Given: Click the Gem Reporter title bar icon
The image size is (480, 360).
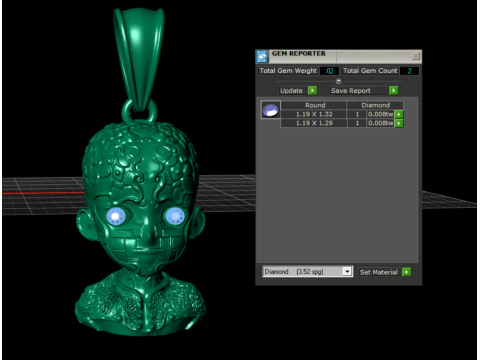Looking at the screenshot, I should [262, 56].
